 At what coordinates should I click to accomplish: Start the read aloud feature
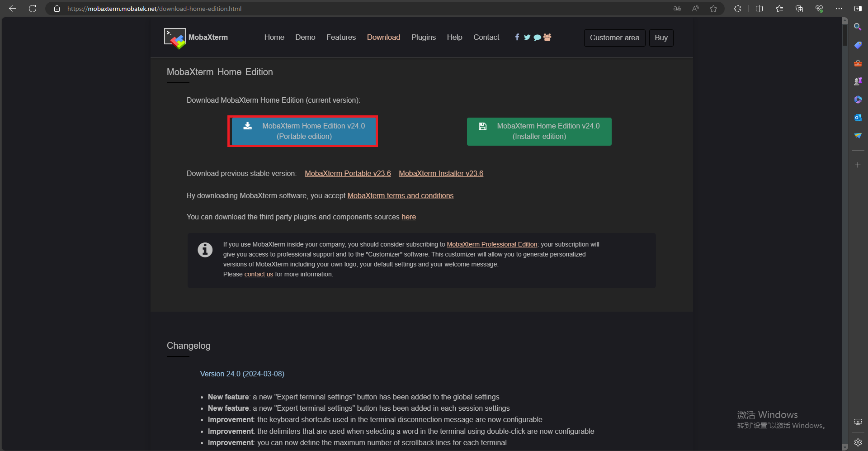point(695,9)
